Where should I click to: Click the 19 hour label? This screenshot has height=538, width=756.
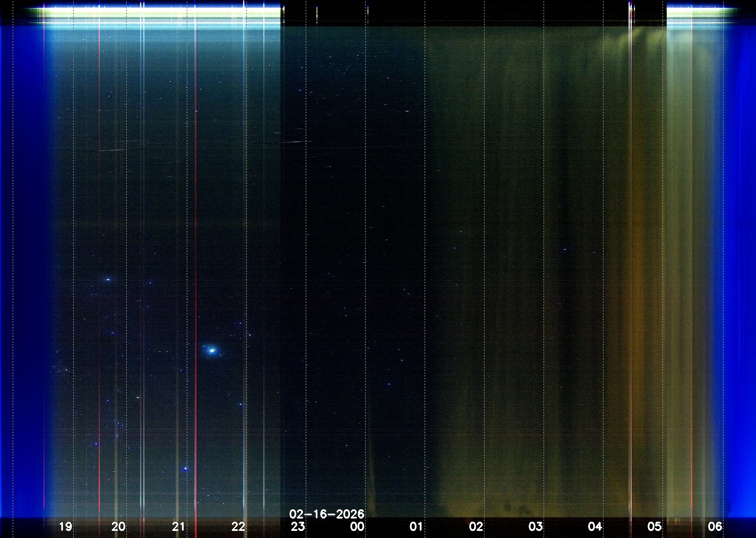pyautogui.click(x=65, y=526)
